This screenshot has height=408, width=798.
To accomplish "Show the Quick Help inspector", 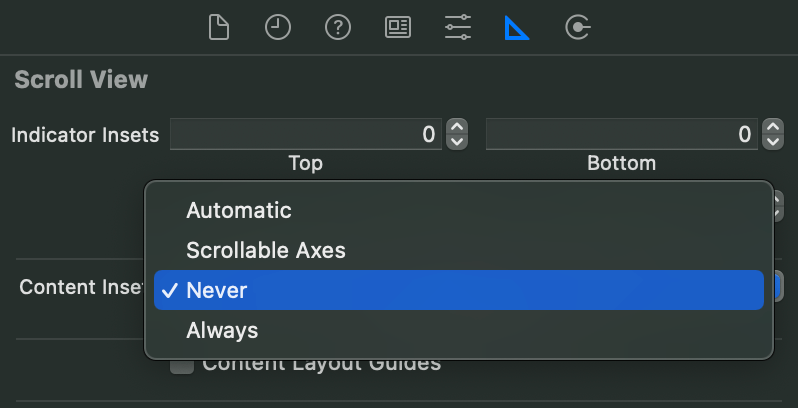I will pos(338,27).
